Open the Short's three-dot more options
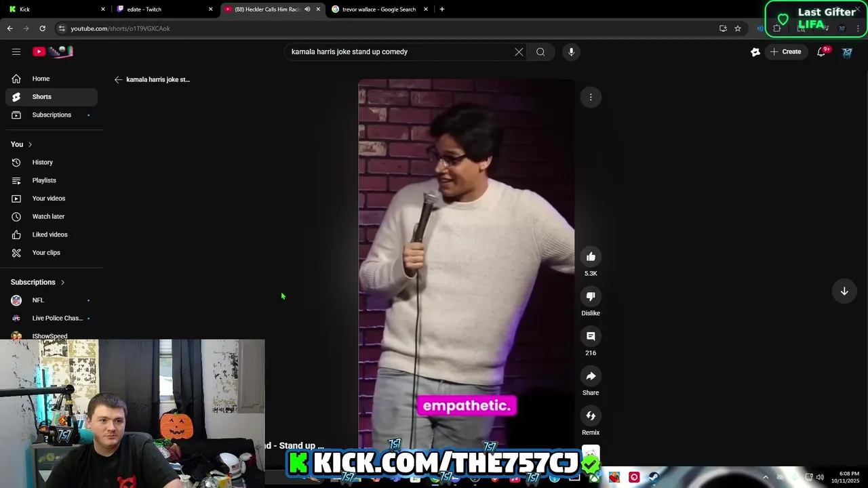868x488 pixels. click(591, 97)
